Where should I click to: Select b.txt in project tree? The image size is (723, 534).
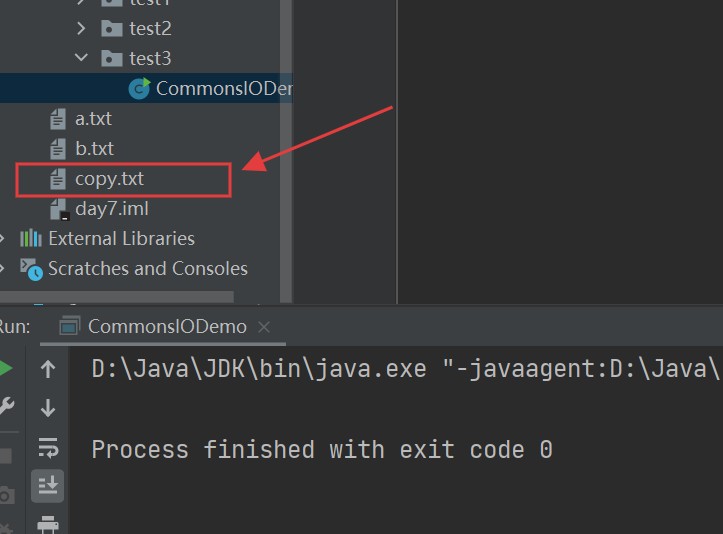(94, 149)
